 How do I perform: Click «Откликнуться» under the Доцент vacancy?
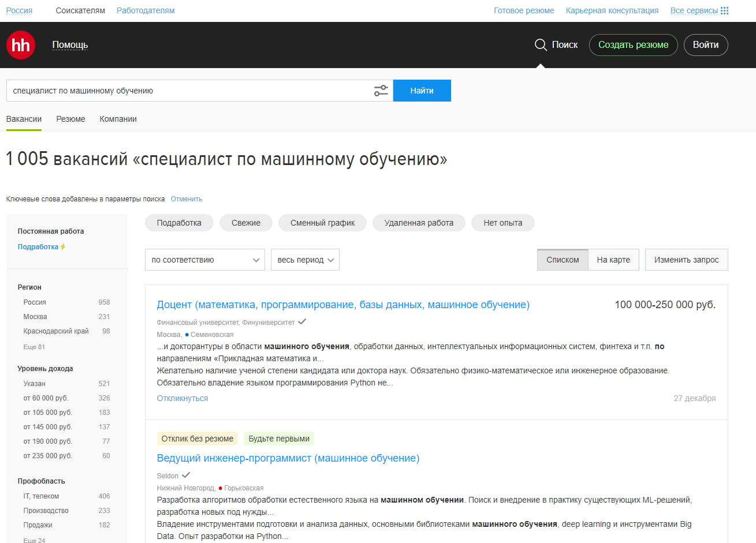coord(183,398)
